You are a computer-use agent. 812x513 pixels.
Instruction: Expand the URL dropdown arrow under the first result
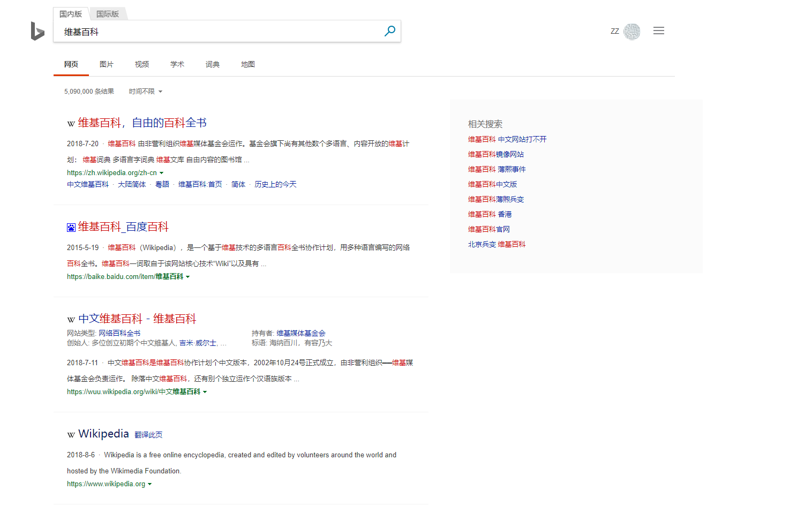click(x=162, y=172)
